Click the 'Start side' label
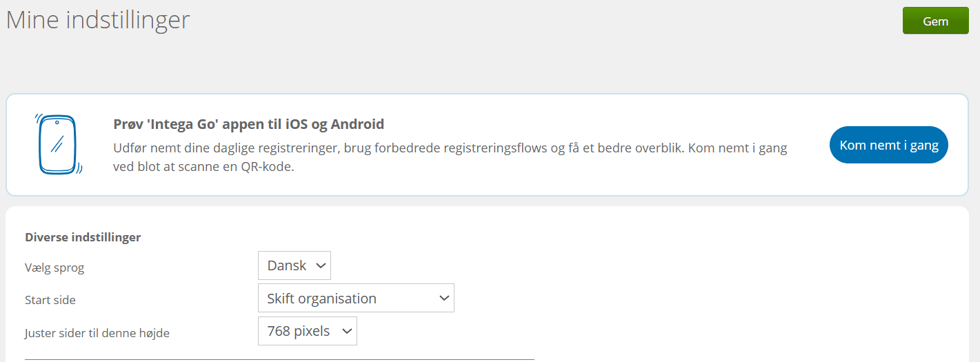The width and height of the screenshot is (980, 362). (x=50, y=300)
